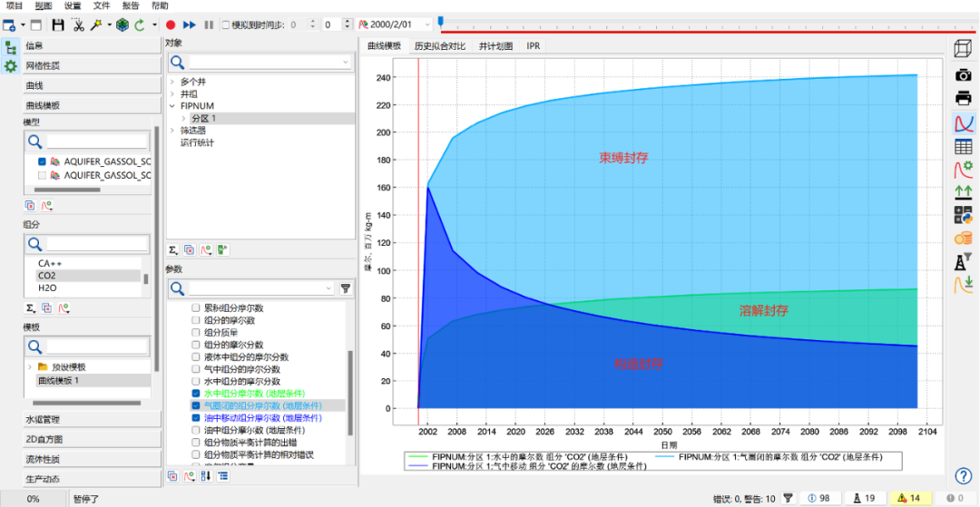This screenshot has width=980, height=507.
Task: Click the indented list icon below parameters
Action: (223, 476)
